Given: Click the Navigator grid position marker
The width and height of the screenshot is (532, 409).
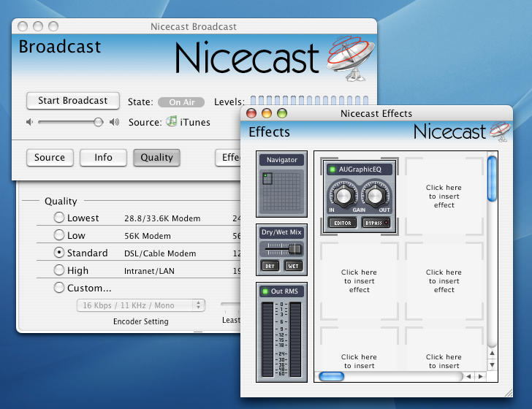Looking at the screenshot, I should 267,178.
